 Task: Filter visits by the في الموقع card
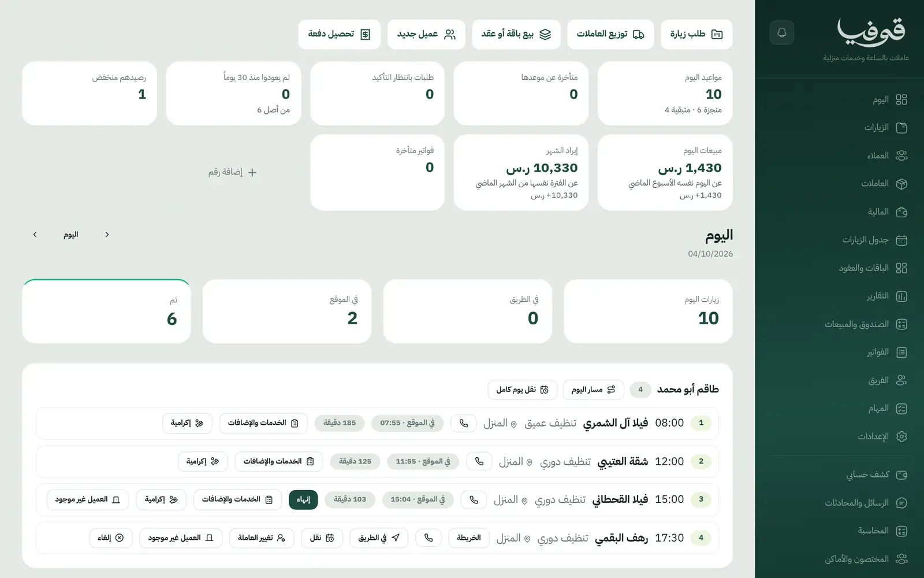coord(287,312)
